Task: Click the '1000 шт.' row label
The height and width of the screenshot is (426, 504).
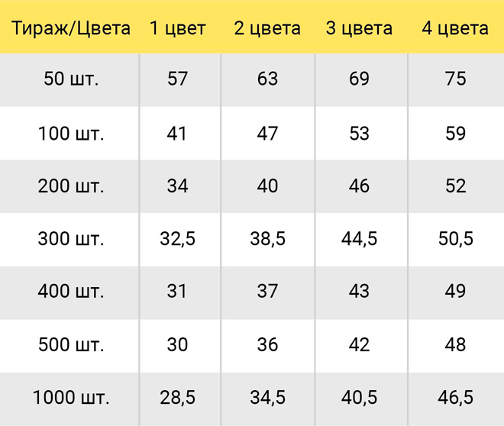Action: 71,398
